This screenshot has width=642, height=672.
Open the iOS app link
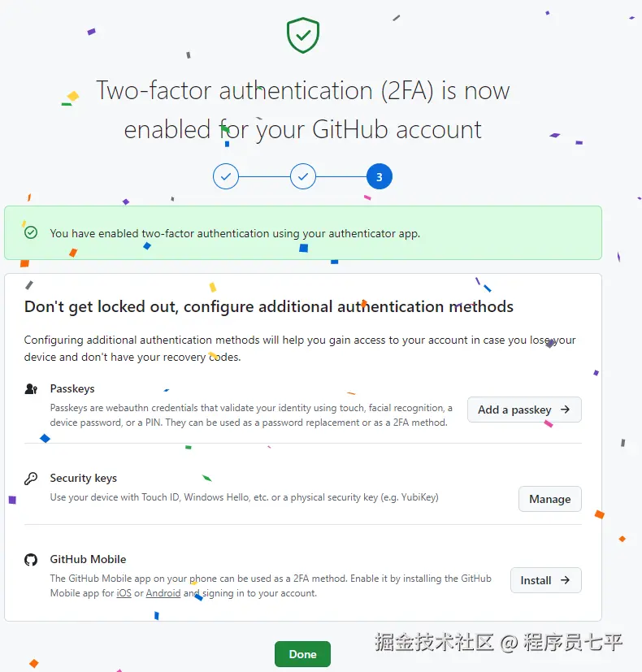point(124,593)
